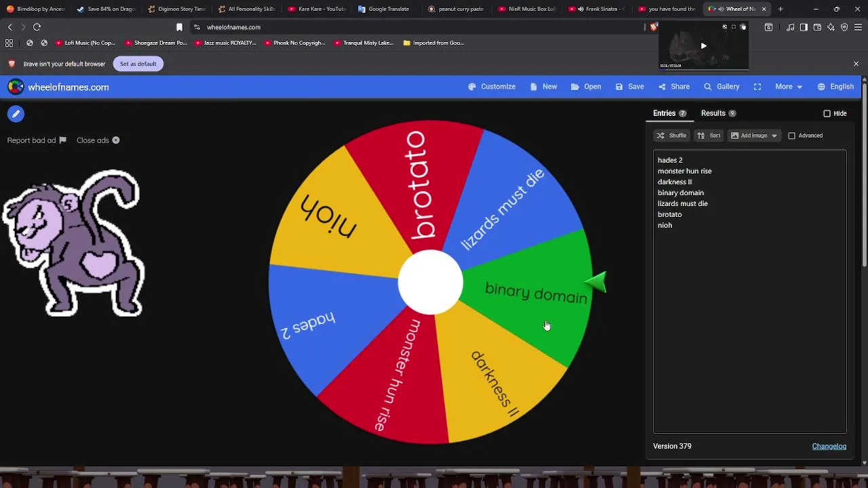Open the Imported From Google bookmark folder
The width and height of the screenshot is (868, 488).
tap(433, 43)
